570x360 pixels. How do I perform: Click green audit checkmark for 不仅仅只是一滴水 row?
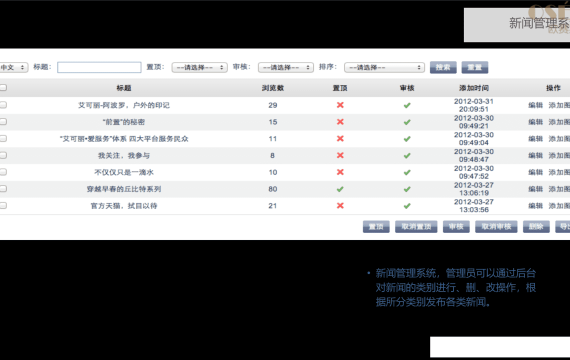(407, 172)
